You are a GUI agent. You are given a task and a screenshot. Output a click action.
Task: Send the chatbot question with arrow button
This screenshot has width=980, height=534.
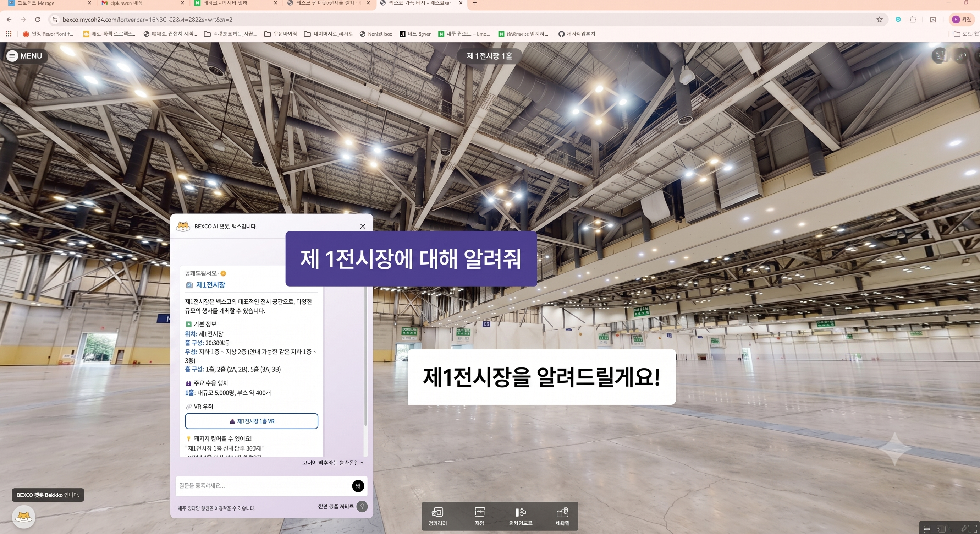pos(358,486)
